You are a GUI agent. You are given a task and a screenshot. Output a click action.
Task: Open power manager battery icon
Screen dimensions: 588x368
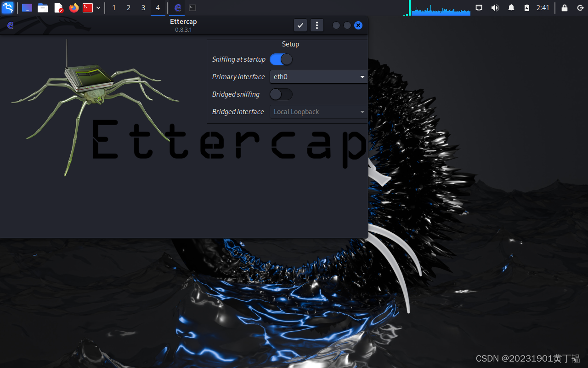(x=527, y=8)
